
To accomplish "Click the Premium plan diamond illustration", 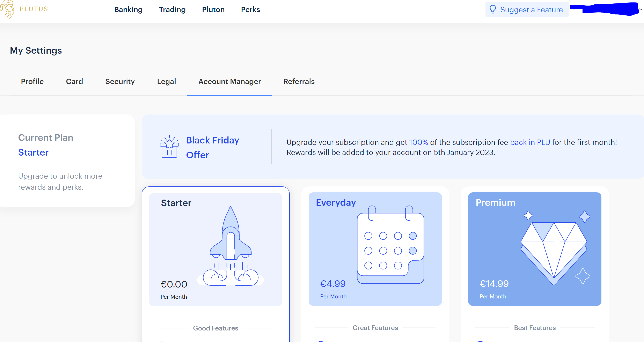I will pos(554,251).
